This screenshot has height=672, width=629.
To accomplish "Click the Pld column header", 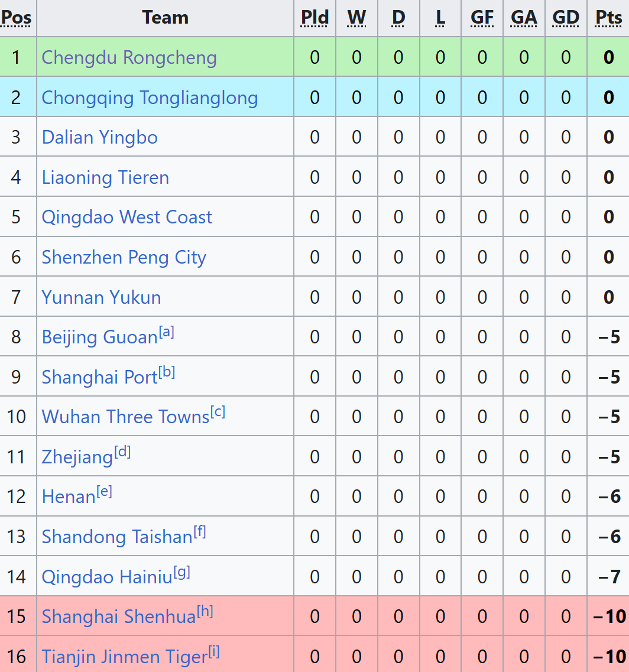I will (314, 18).
